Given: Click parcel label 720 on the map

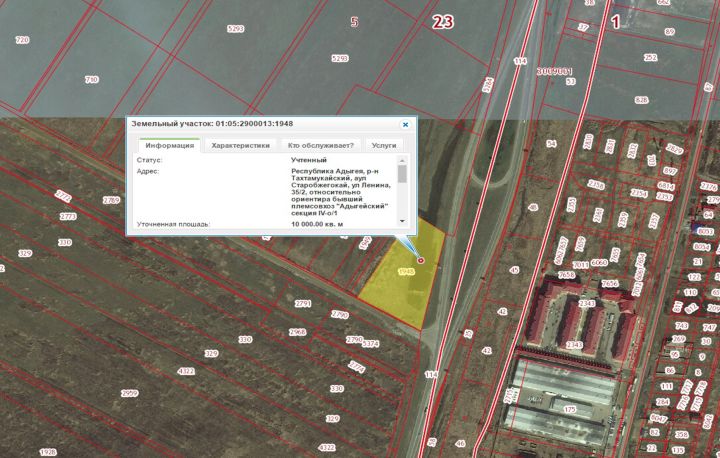Looking at the screenshot, I should pyautogui.click(x=22, y=40).
